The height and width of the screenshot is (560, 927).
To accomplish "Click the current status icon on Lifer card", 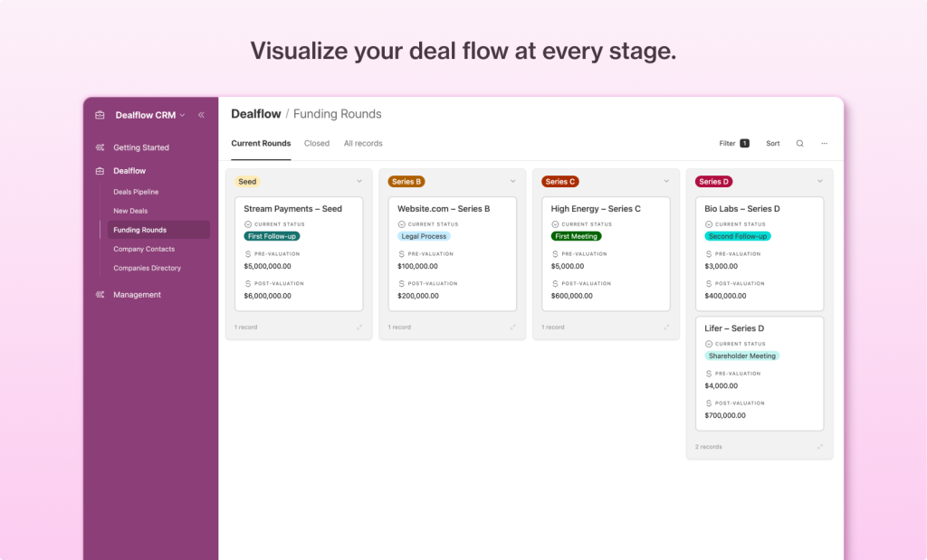I will pyautogui.click(x=709, y=344).
